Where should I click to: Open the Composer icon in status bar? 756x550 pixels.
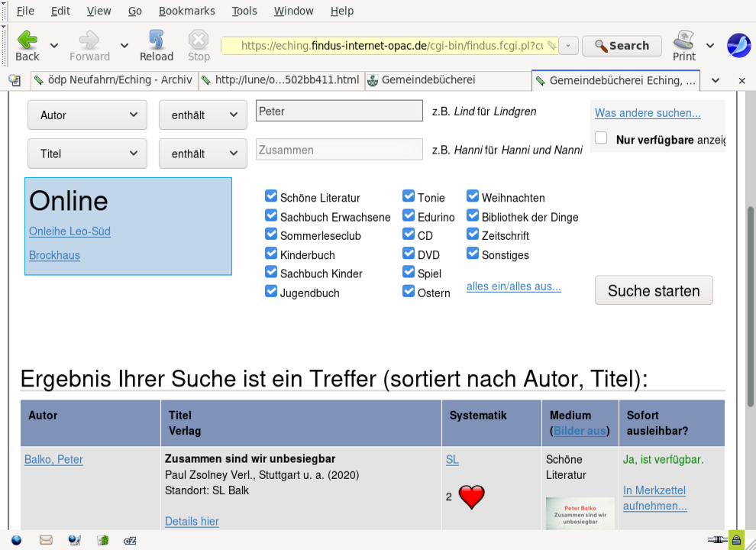click(74, 540)
